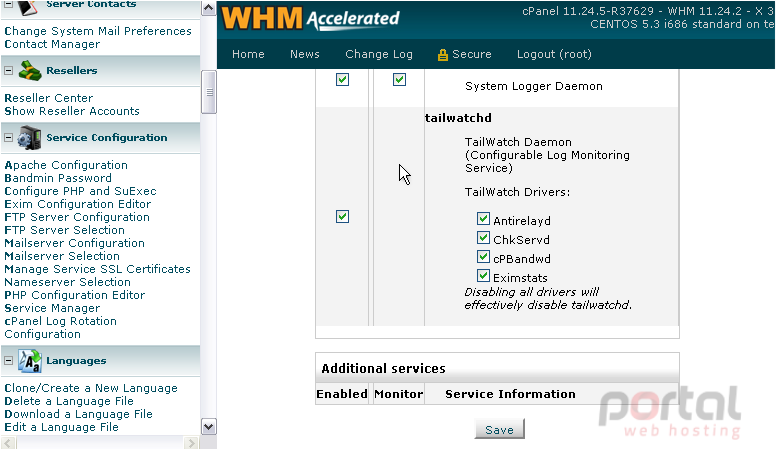Open Change System Mail Preferences
Image resolution: width=776 pixels, height=450 pixels.
(98, 31)
